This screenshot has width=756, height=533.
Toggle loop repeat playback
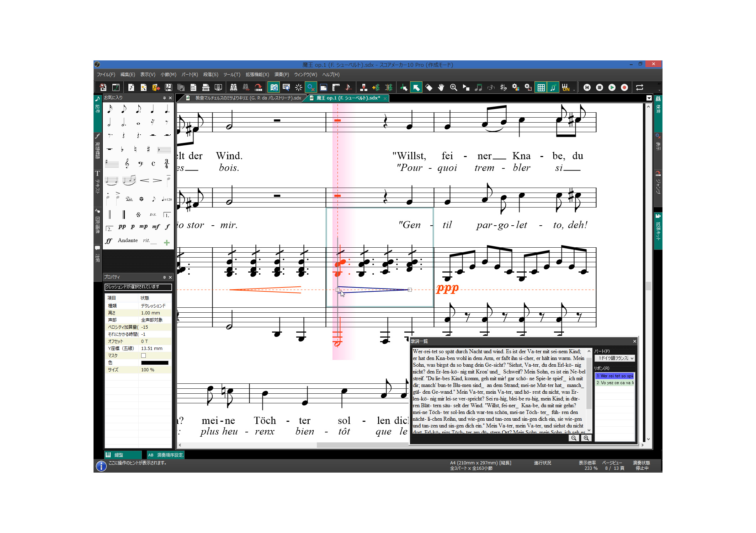click(639, 87)
